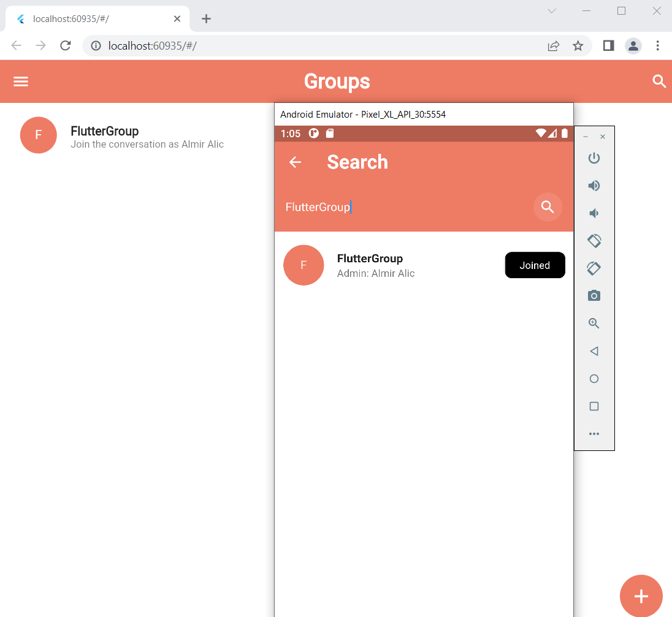This screenshot has height=617, width=672.
Task: Click the emulator Back triangle button
Action: [x=594, y=351]
